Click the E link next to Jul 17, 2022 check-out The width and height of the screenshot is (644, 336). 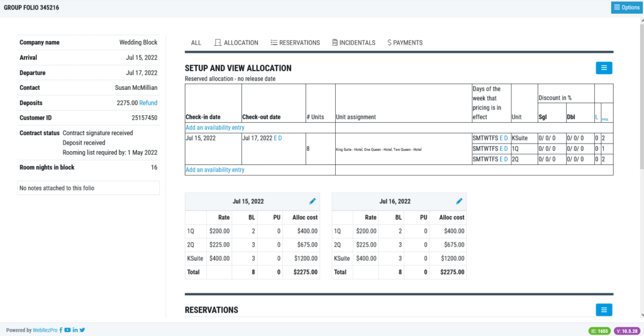[x=275, y=138]
